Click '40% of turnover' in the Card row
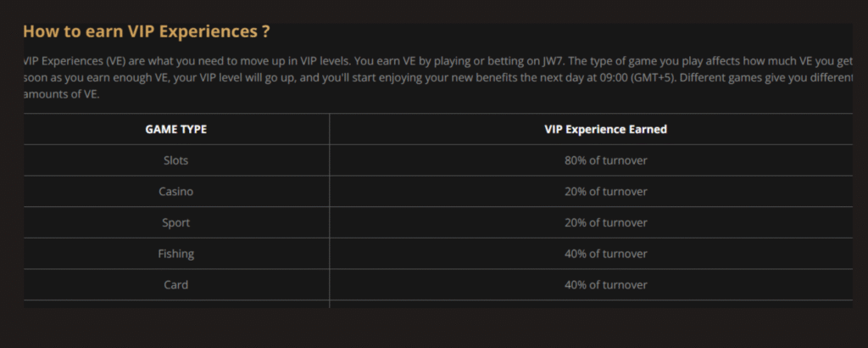Viewport: 868px width, 348px height. point(605,285)
